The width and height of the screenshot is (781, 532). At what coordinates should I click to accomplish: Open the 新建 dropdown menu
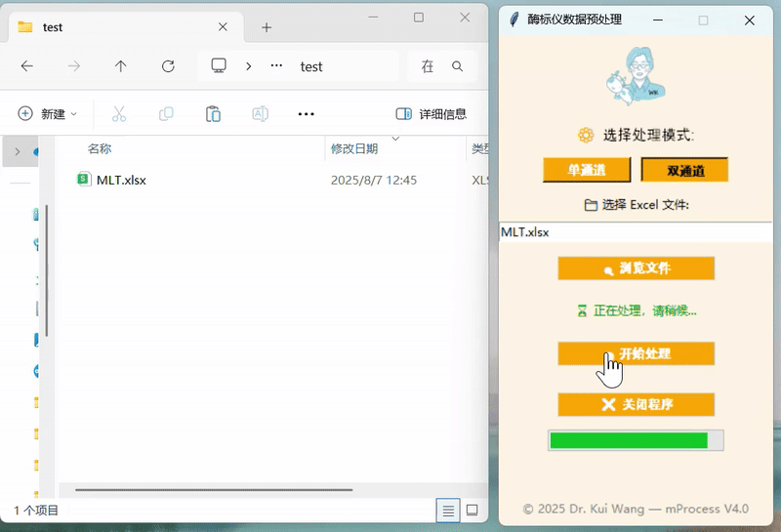(x=47, y=114)
